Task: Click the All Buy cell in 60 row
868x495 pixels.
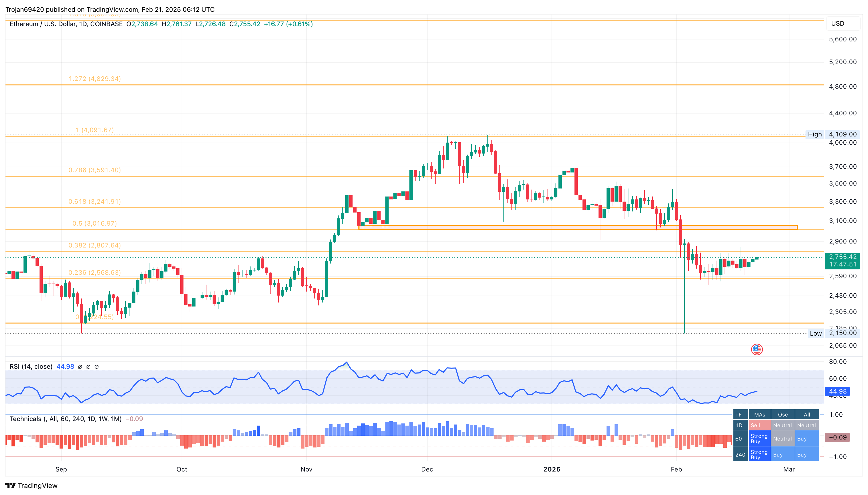Action: point(807,439)
